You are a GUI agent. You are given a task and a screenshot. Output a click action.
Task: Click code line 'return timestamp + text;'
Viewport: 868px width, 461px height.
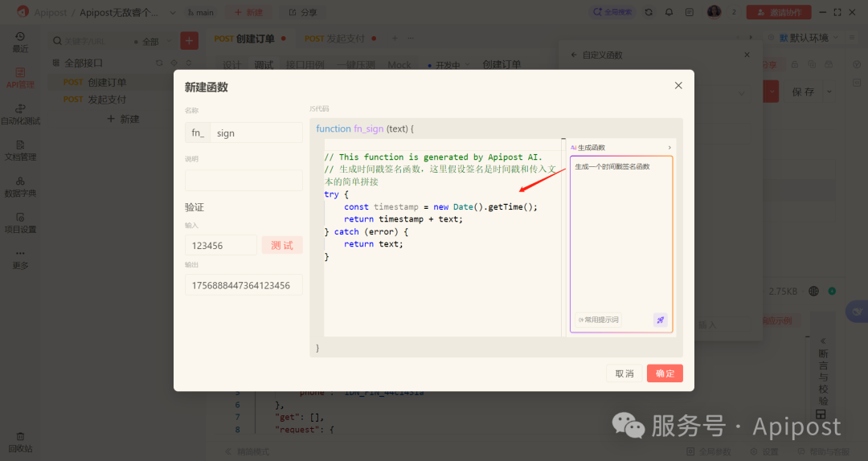[x=403, y=219]
